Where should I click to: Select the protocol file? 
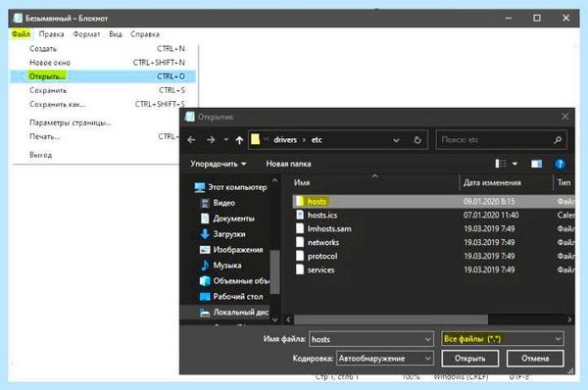click(x=433, y=256)
